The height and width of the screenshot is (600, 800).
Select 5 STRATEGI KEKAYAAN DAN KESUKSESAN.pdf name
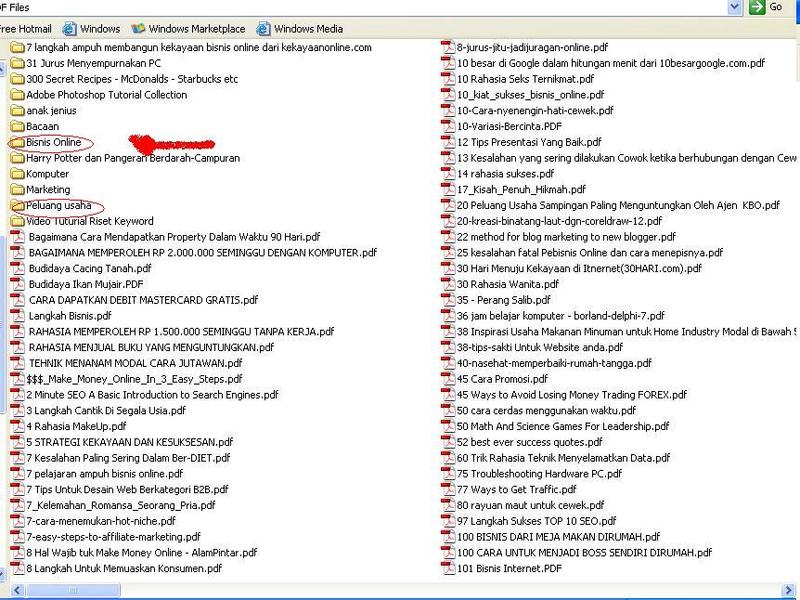tap(130, 442)
